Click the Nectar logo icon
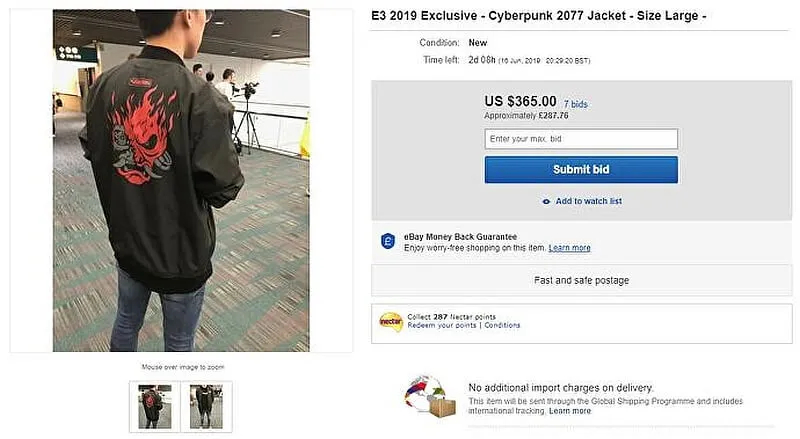Viewport: 800px width, 439px height. tap(391, 322)
